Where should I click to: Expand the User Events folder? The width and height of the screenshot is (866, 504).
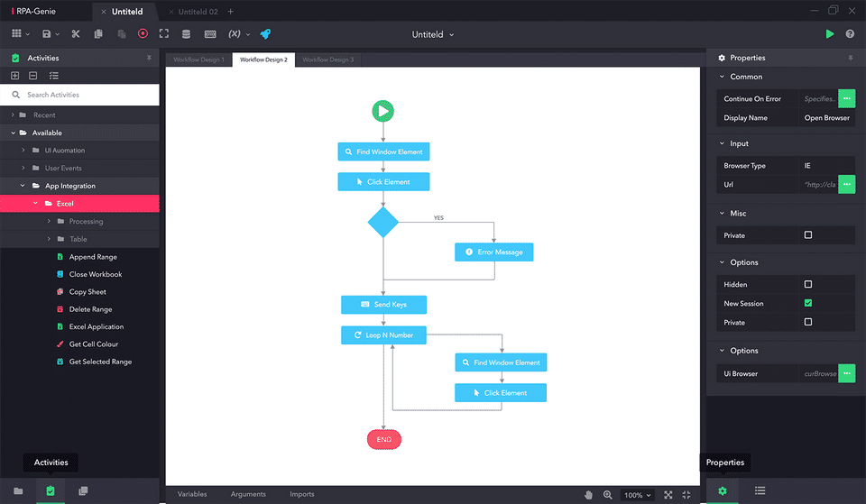(23, 168)
